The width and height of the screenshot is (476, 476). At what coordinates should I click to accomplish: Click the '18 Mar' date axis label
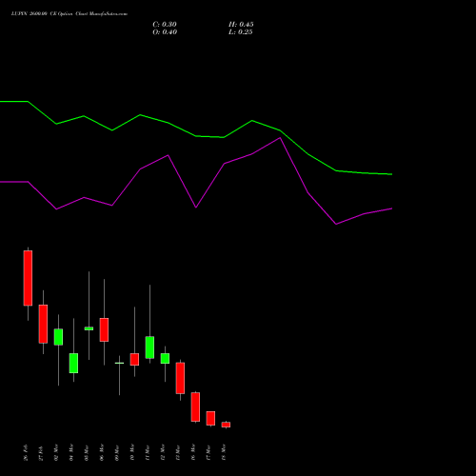point(224,452)
